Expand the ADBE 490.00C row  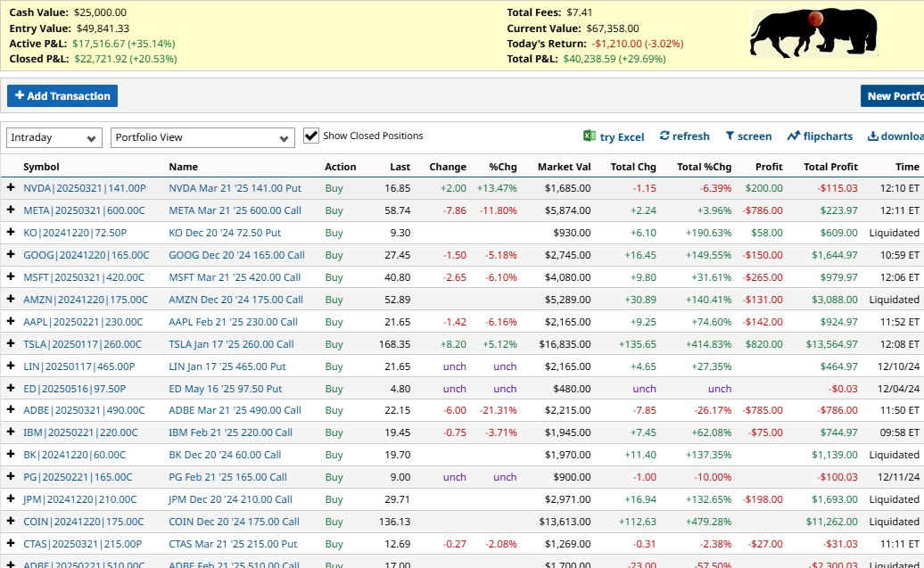click(x=11, y=409)
